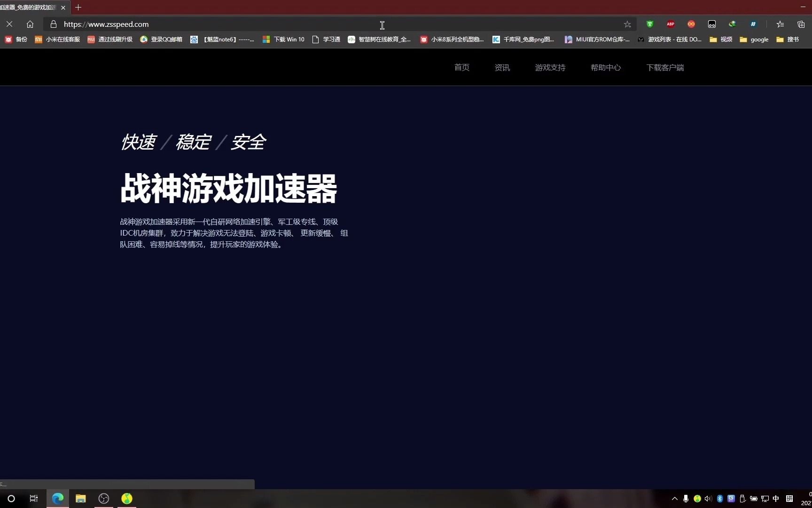The image size is (812, 508).
Task: Open the network tray icon
Action: [765, 499]
